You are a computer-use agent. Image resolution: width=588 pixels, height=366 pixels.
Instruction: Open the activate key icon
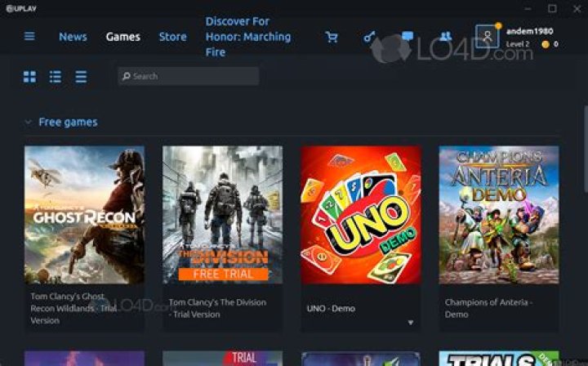coord(369,37)
